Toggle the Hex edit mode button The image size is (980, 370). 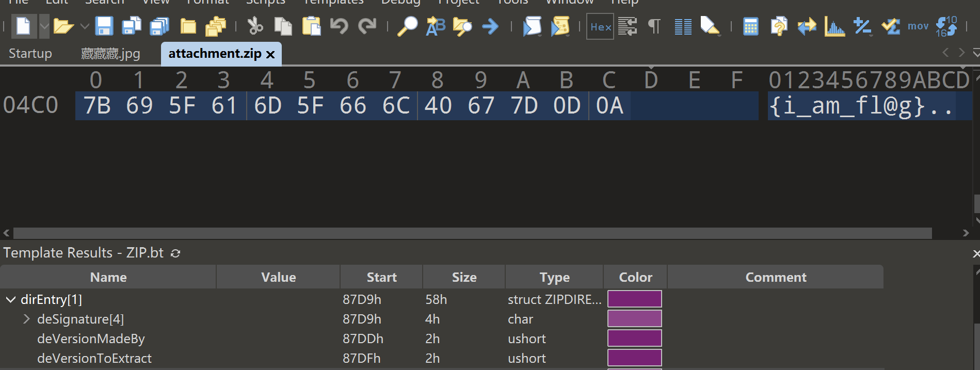tap(600, 26)
